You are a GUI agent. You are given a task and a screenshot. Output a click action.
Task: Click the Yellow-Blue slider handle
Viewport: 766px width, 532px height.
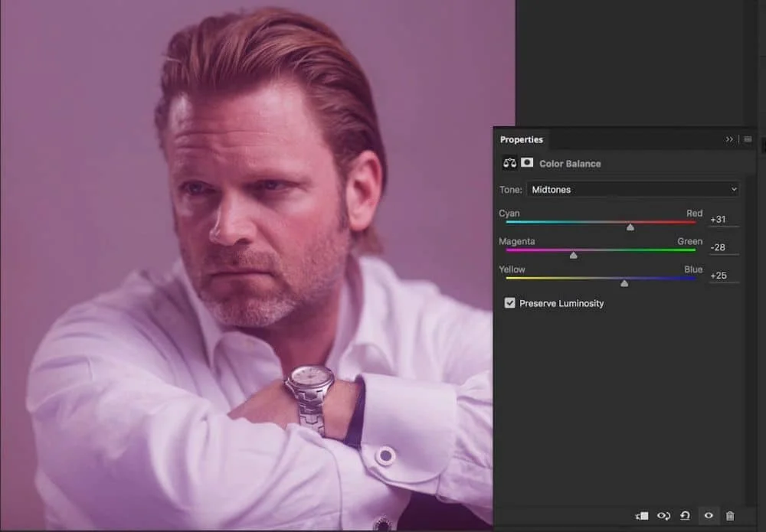[x=624, y=283]
